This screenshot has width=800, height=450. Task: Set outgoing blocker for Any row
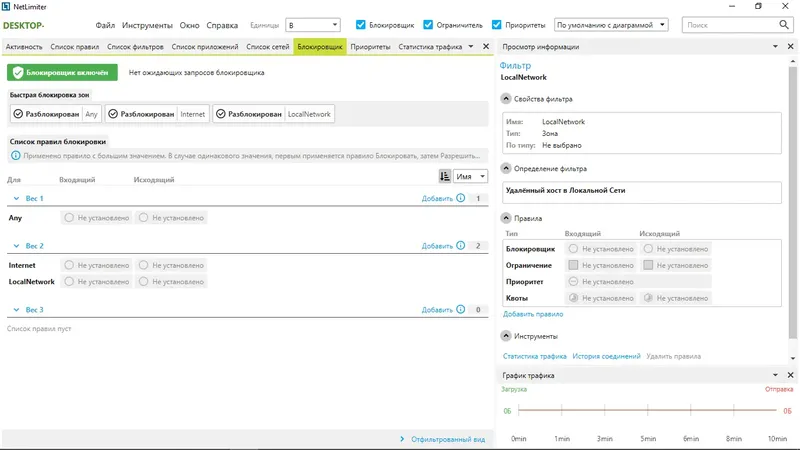pos(171,218)
